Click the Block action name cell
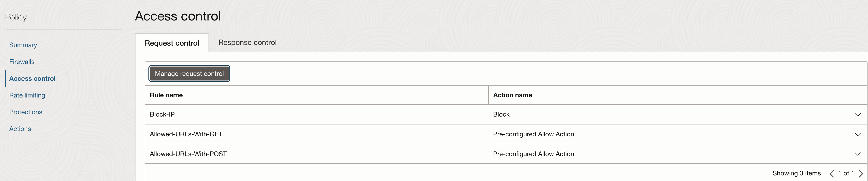868x181 pixels. 501,114
